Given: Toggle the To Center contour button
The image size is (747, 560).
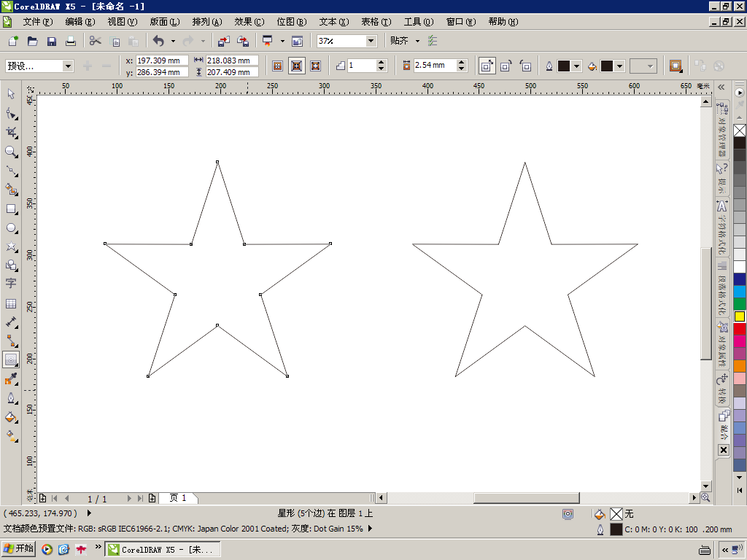Looking at the screenshot, I should (x=278, y=66).
